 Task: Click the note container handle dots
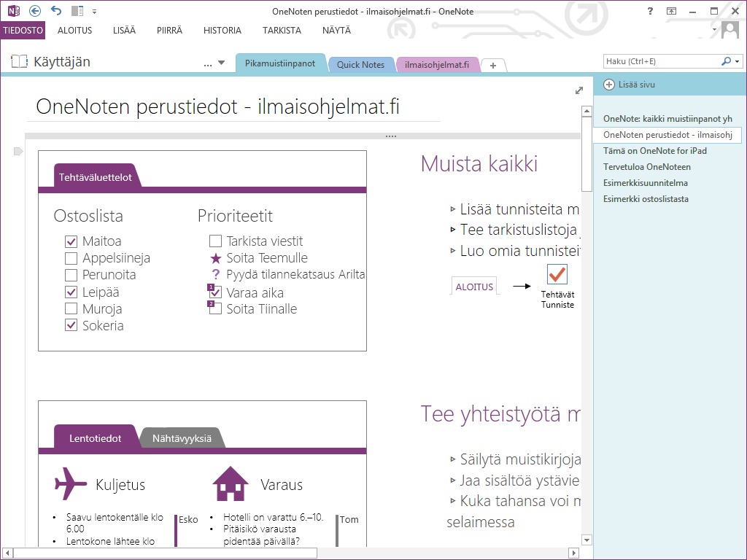pos(391,136)
